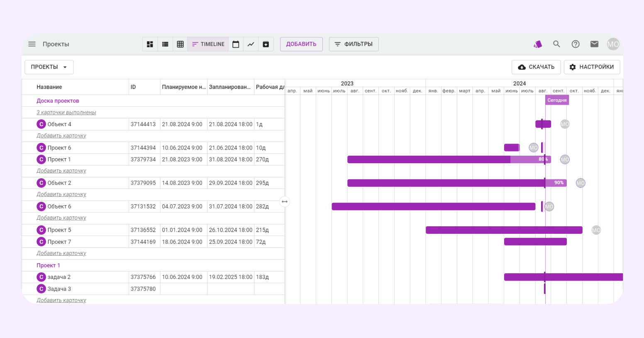Click MO assignee avatar on Проект 5 timeline
The image size is (644, 338).
[596, 230]
